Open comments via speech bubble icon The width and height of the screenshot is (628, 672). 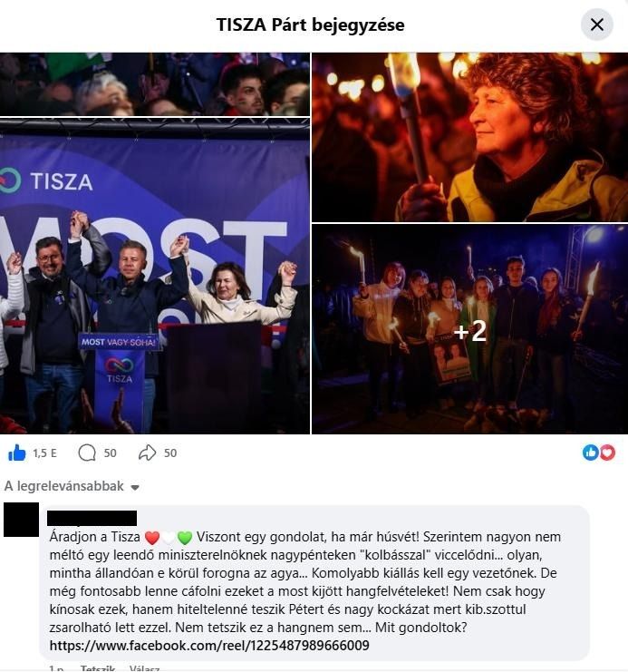pos(87,453)
